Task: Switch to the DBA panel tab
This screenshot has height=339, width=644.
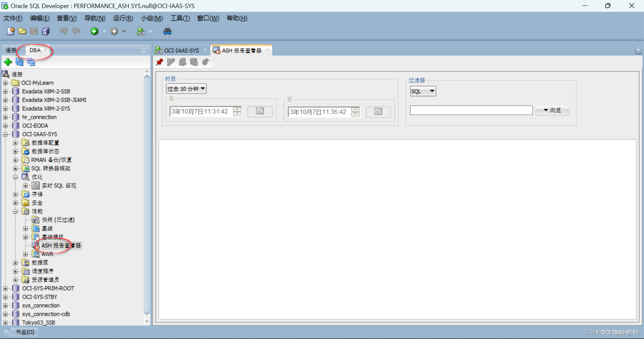Action: (x=35, y=50)
